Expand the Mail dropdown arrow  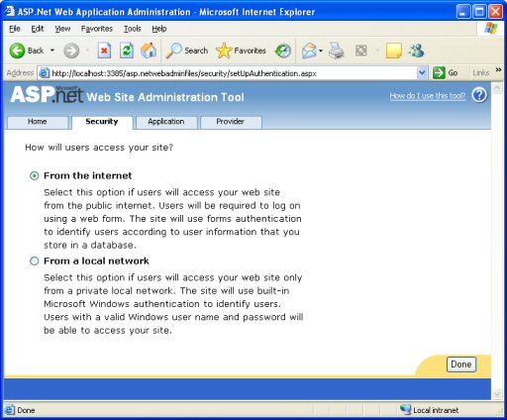(x=321, y=51)
